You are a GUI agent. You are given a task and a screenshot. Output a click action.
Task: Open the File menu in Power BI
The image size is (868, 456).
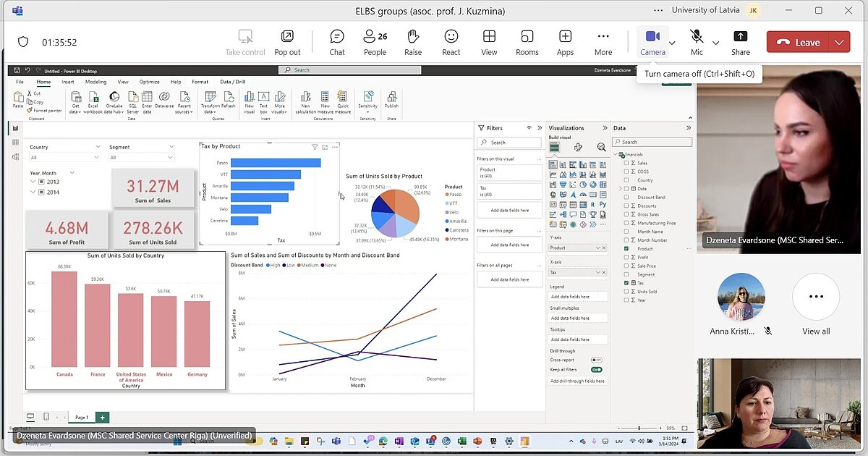(20, 82)
